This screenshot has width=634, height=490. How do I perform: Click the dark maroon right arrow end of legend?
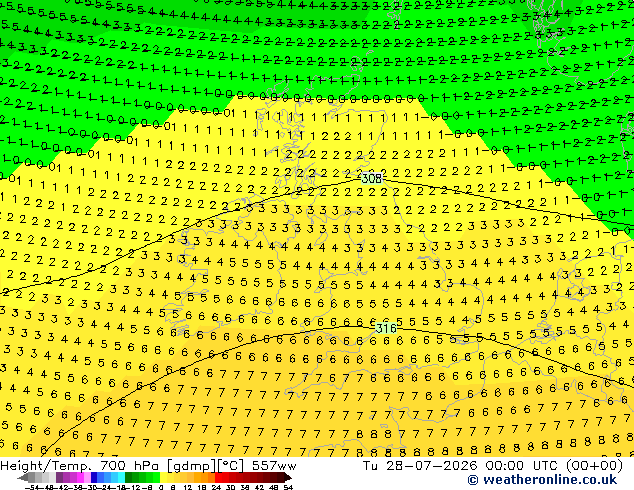point(288,478)
